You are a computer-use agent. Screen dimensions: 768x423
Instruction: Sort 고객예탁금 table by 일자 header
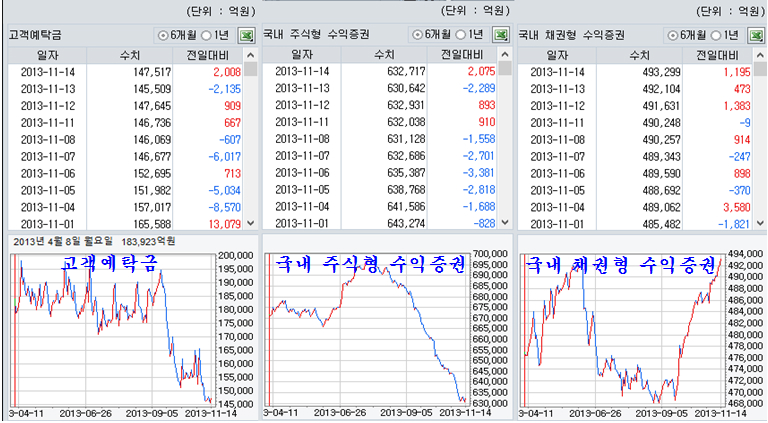pos(47,54)
